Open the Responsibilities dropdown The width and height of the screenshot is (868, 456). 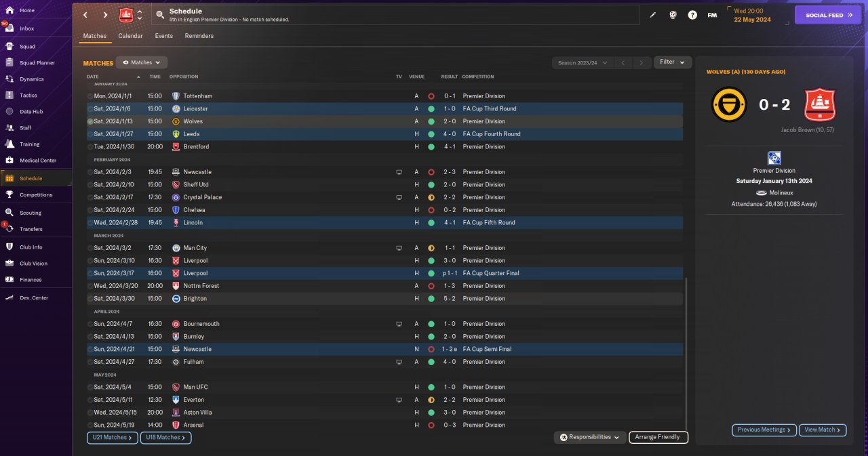[589, 437]
